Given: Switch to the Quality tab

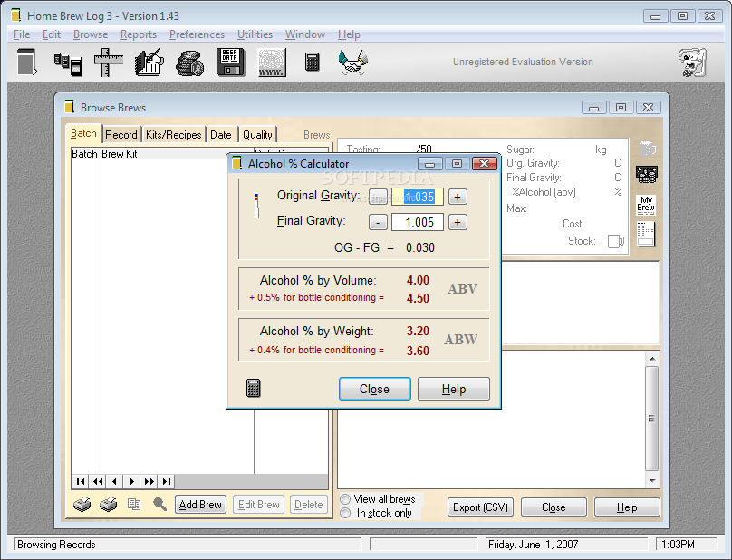Looking at the screenshot, I should click(x=257, y=135).
